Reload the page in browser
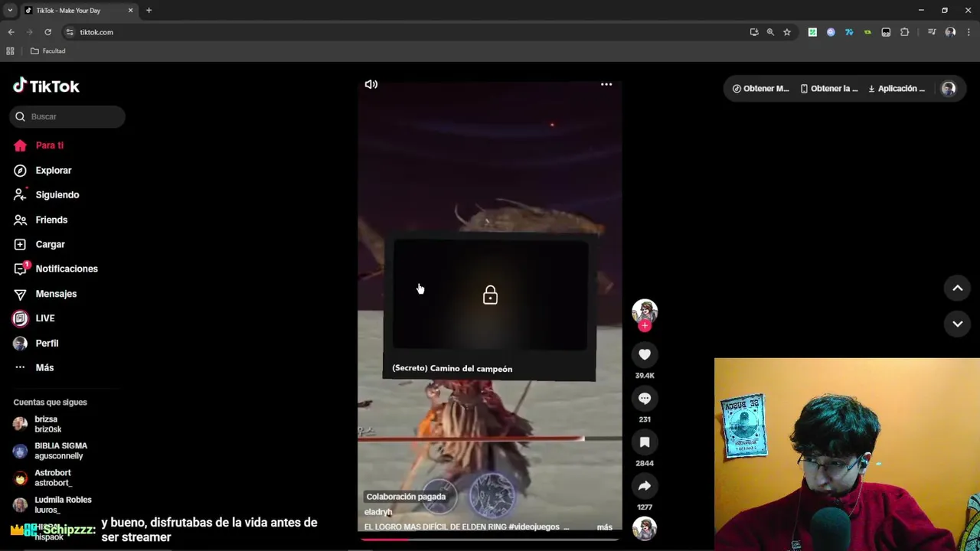This screenshot has width=980, height=551. point(47,32)
